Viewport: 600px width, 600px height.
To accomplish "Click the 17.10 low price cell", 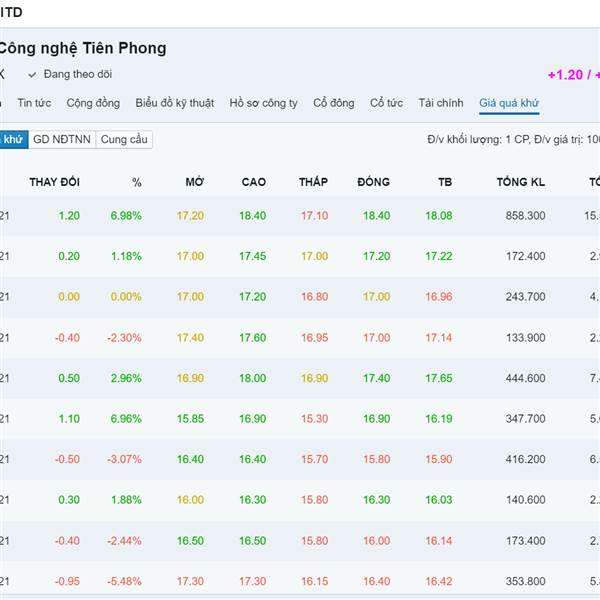I will [x=315, y=215].
